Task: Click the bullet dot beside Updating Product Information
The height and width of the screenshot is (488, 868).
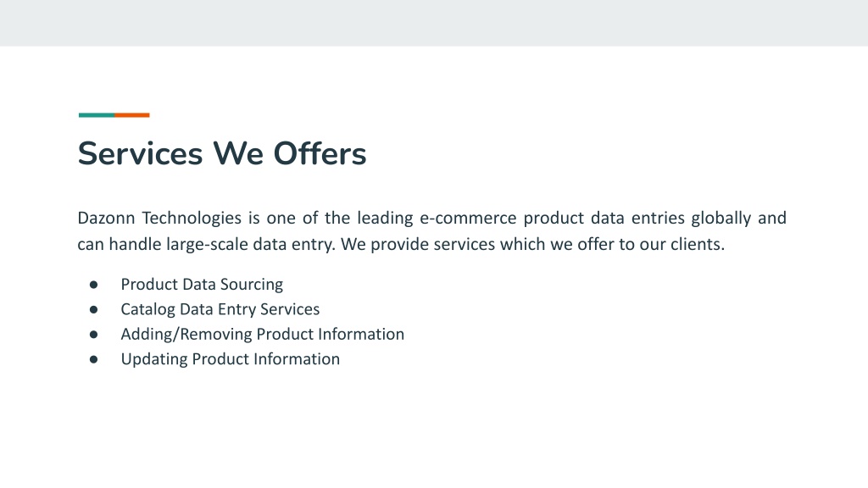Action: [93, 359]
